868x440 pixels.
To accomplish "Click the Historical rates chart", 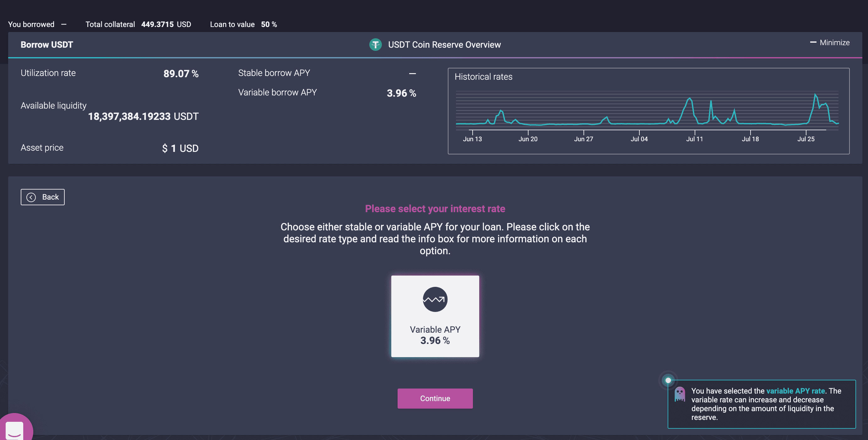I will 648,111.
